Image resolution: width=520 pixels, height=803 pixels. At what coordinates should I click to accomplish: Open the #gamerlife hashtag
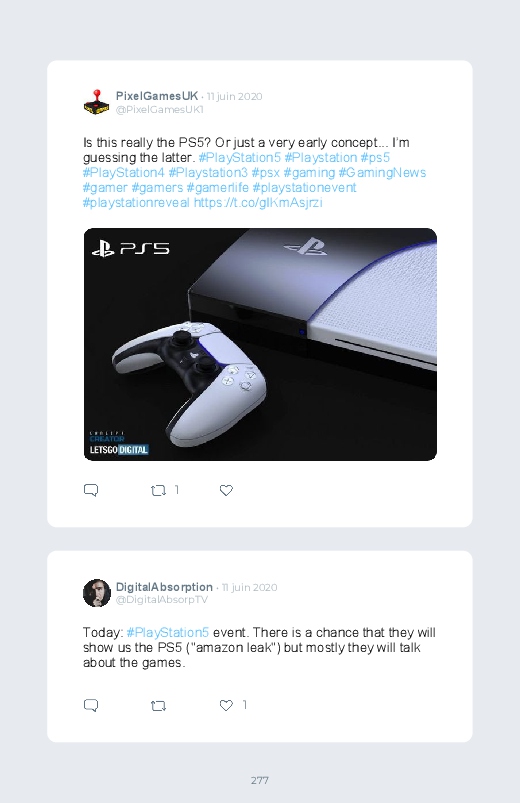218,187
